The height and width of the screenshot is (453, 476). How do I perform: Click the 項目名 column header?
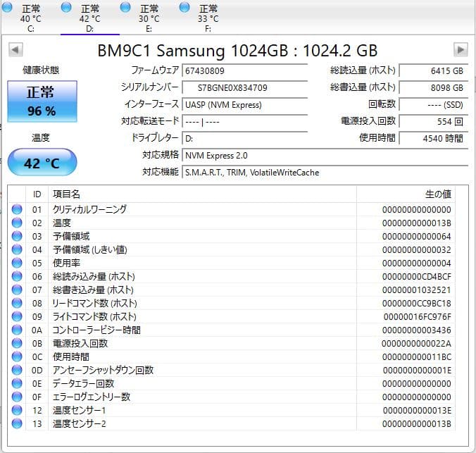point(203,194)
